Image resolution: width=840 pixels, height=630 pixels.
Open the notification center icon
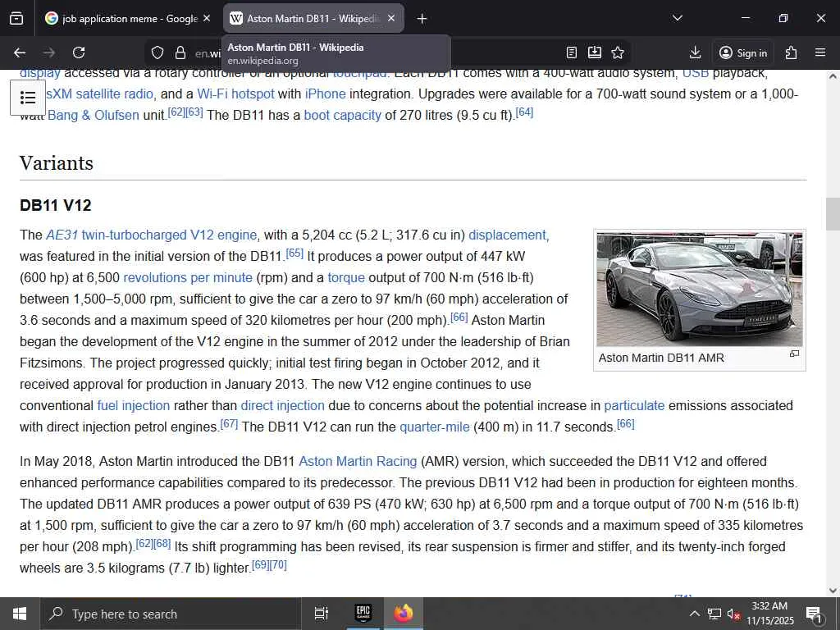815,614
